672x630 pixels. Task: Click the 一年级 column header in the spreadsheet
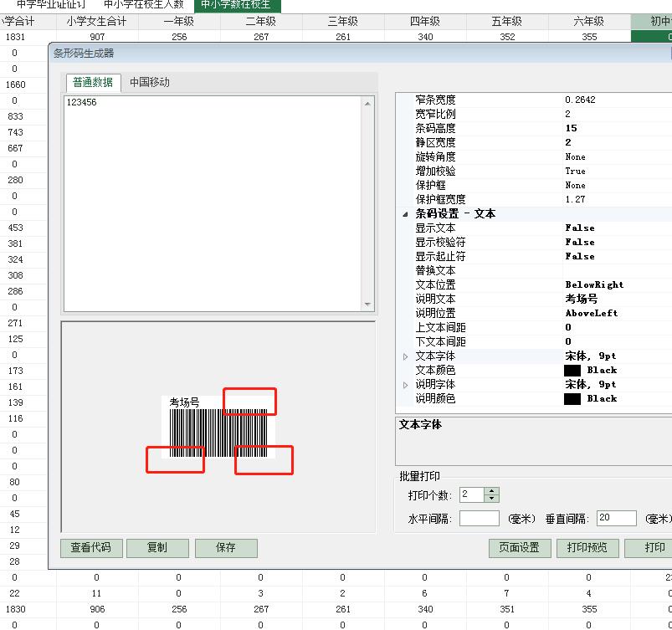[179, 22]
